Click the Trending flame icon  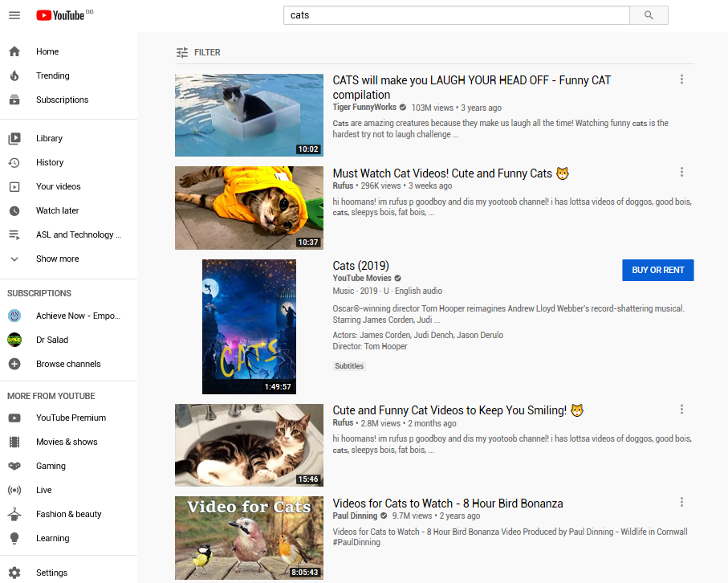pyautogui.click(x=14, y=75)
